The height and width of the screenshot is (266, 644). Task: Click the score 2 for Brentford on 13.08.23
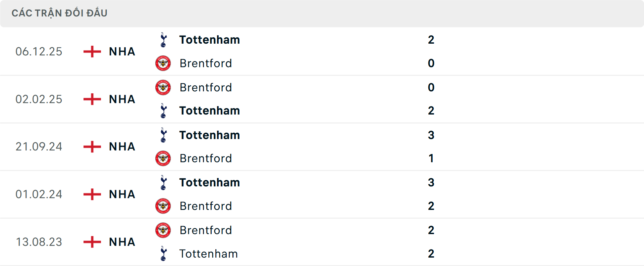tap(431, 230)
